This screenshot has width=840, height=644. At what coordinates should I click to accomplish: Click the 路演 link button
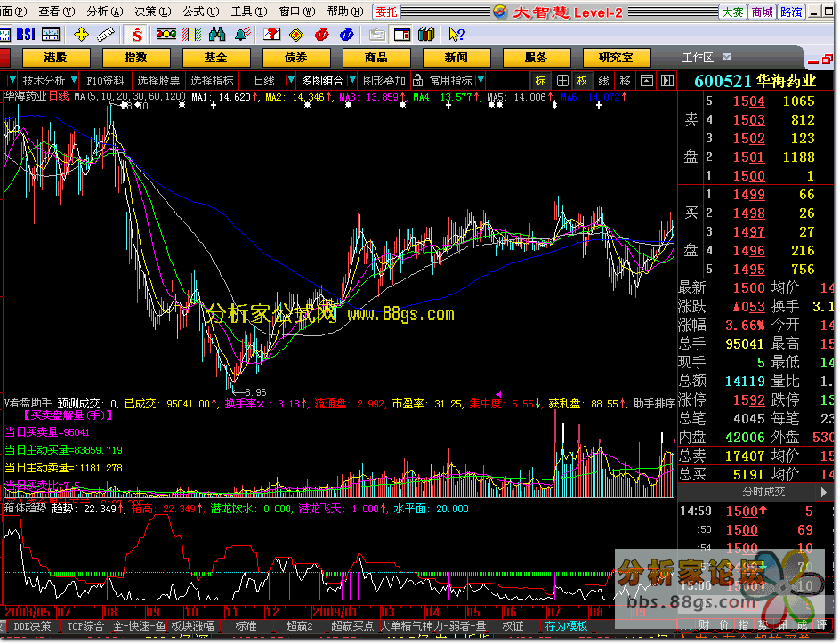(791, 12)
